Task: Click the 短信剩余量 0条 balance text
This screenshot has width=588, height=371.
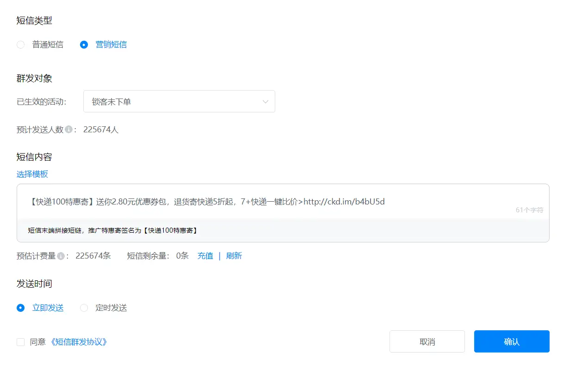Action: [158, 256]
